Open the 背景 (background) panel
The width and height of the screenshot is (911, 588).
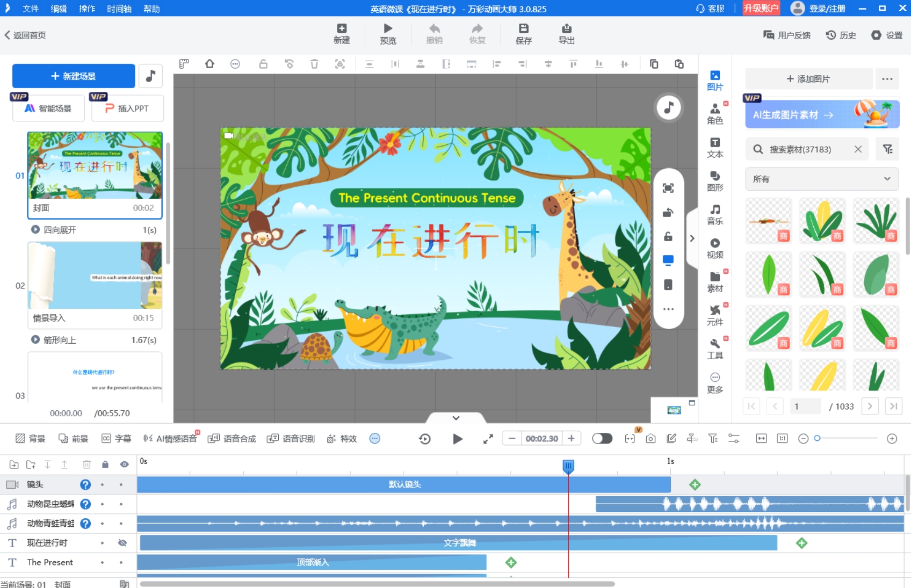point(31,438)
